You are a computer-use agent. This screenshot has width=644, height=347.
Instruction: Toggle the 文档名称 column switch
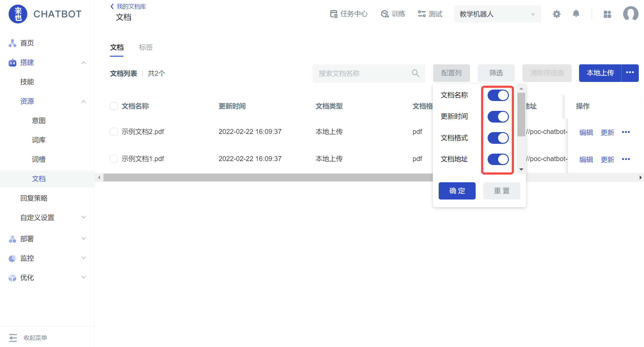coord(498,95)
